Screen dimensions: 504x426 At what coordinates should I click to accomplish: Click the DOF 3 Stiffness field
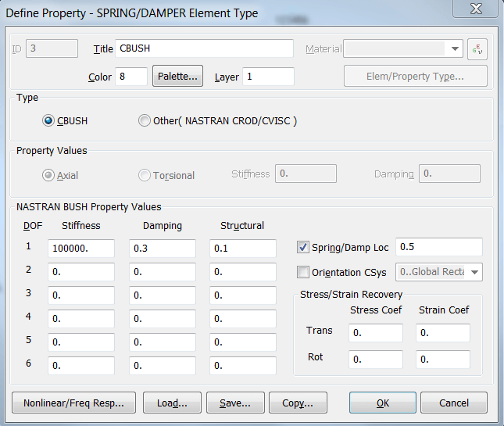pos(81,295)
